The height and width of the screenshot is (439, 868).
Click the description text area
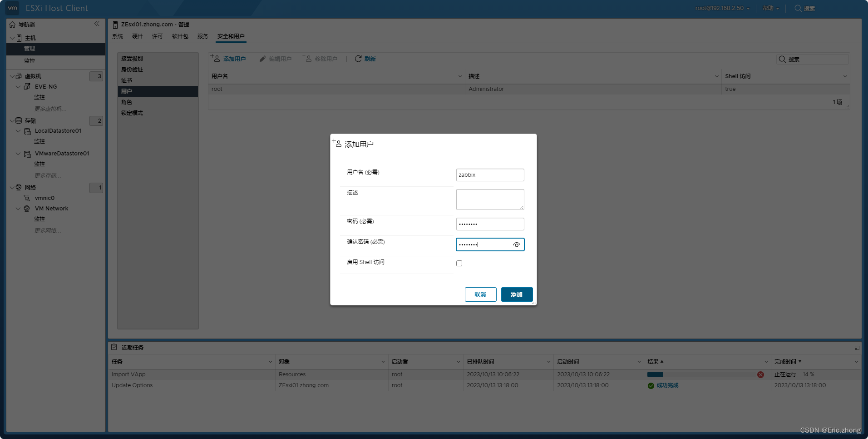[x=490, y=200]
